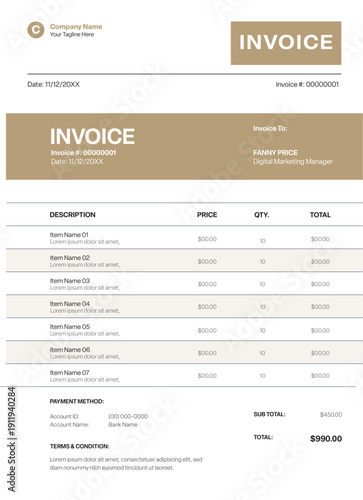363x500 pixels.
Task: Click the boxed INVOICE title beside the logo
Action: point(286,43)
